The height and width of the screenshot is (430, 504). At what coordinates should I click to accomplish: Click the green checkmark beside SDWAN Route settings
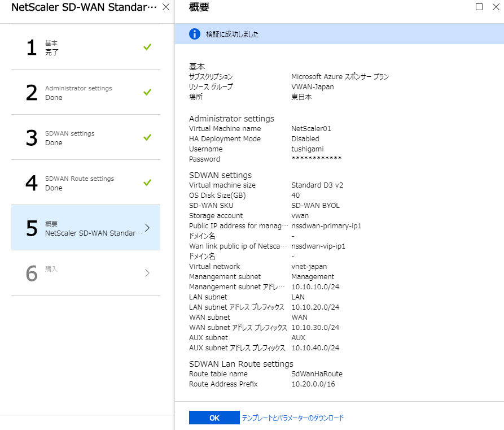(x=147, y=183)
